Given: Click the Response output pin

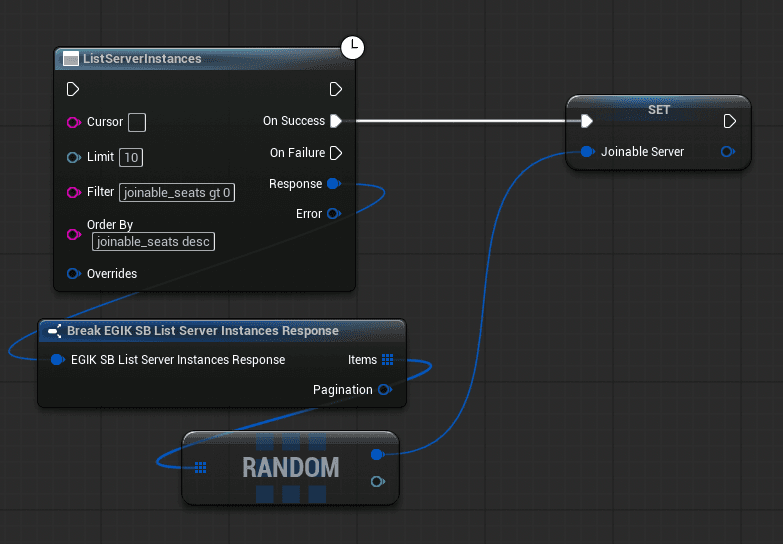Looking at the screenshot, I should coord(334,184).
